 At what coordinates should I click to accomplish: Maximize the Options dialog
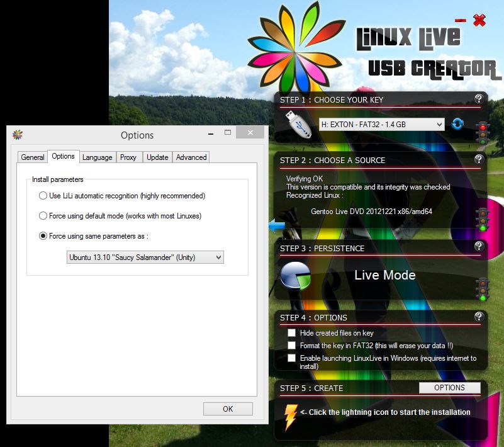(228, 132)
